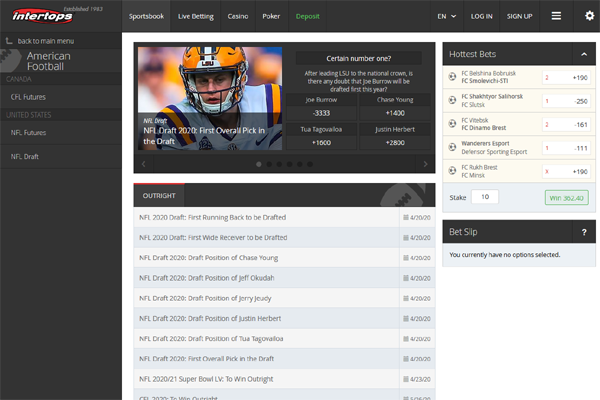This screenshot has width=600, height=400.
Task: Open the Live Betting tab
Action: (196, 16)
